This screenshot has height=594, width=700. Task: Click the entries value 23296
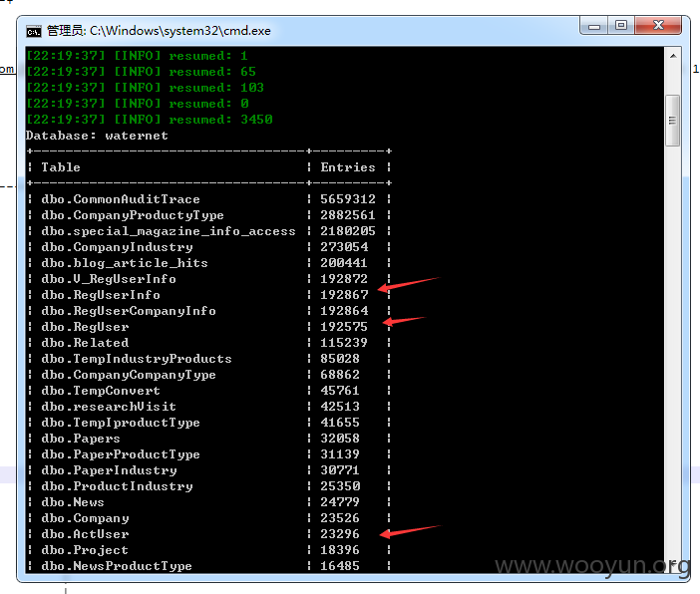pos(340,534)
